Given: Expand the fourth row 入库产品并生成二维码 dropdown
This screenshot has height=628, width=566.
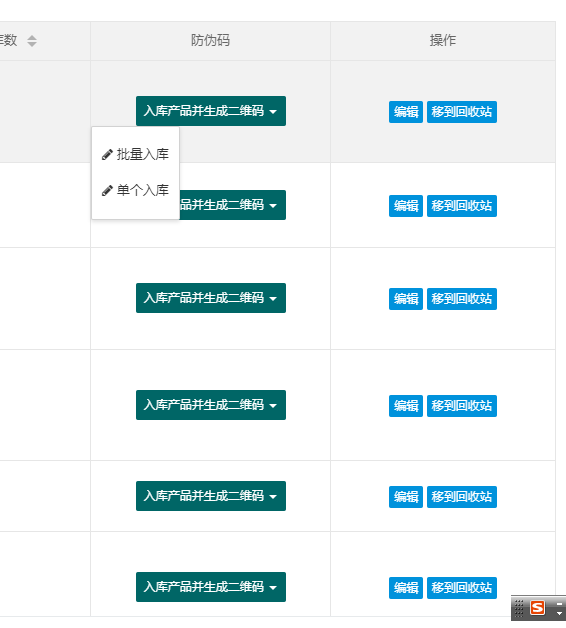Looking at the screenshot, I should (x=211, y=405).
